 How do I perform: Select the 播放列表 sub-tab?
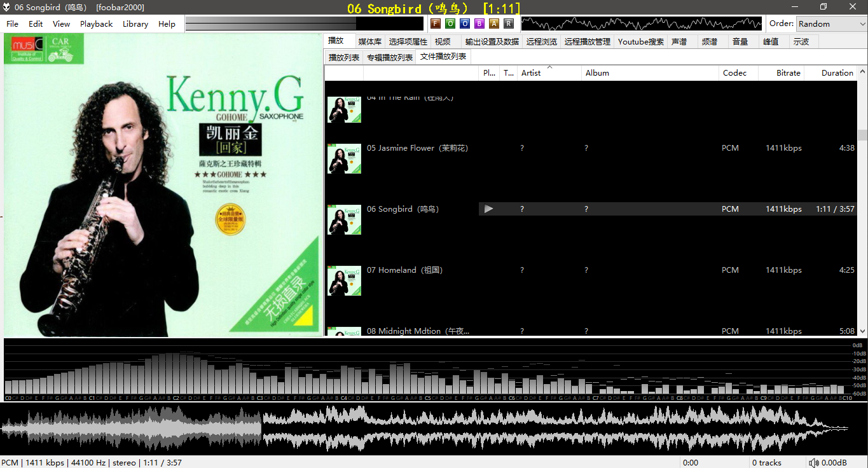[x=344, y=57]
